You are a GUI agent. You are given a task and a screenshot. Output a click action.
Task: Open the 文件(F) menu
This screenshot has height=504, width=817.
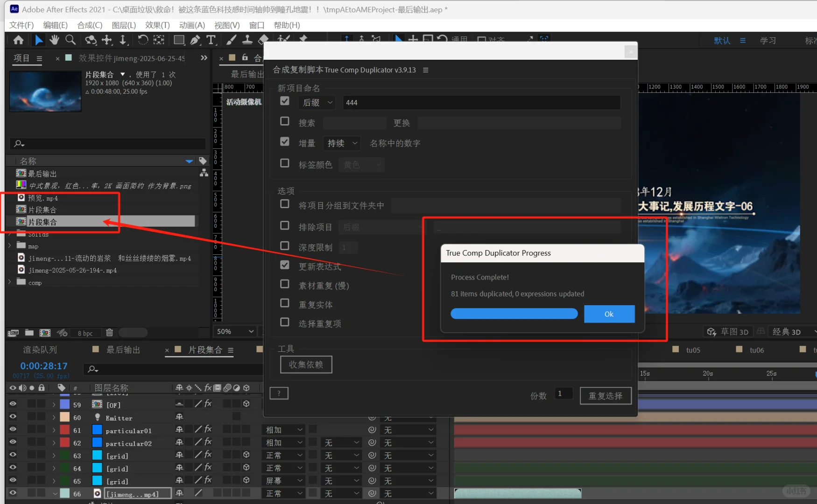tap(21, 25)
